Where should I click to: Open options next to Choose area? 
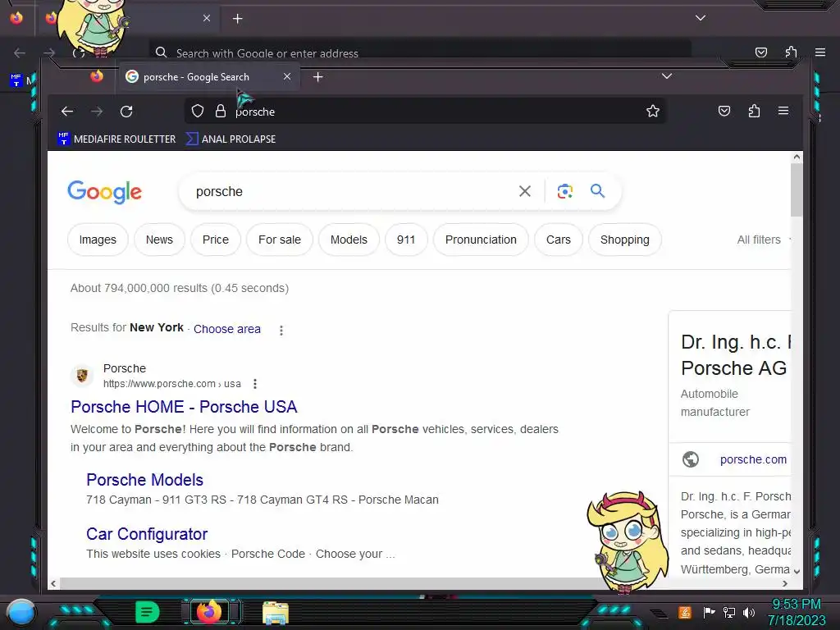click(281, 330)
